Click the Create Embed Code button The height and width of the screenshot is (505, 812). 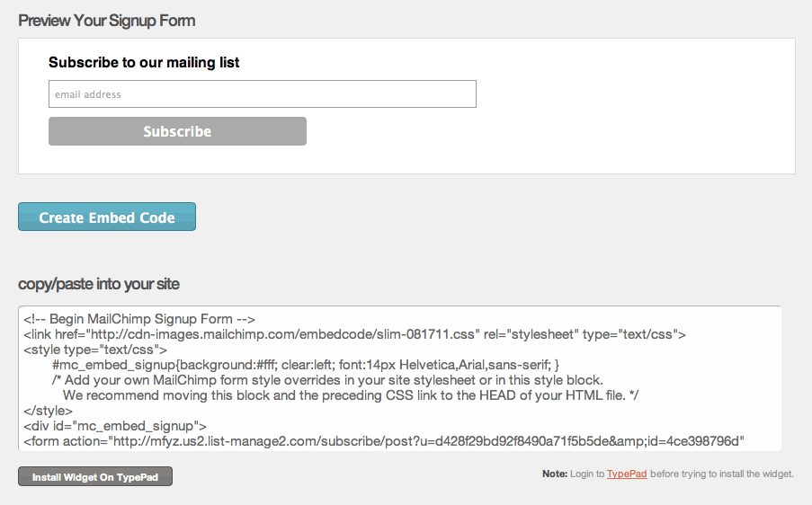[107, 217]
